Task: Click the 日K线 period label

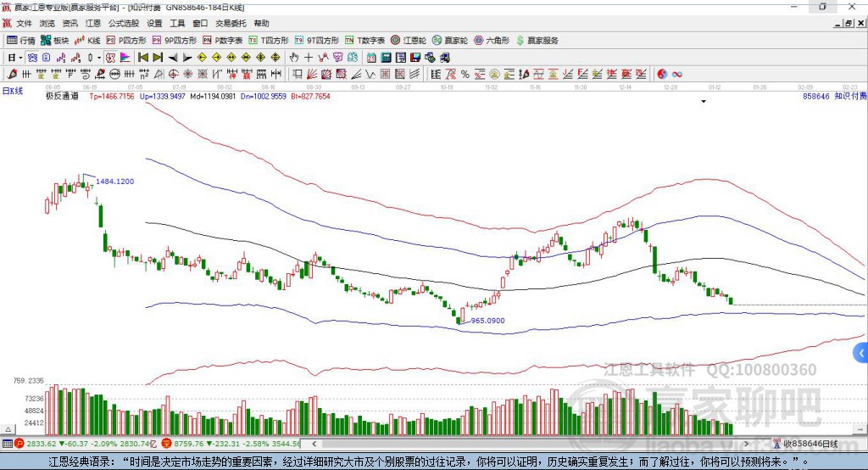Action: (12, 91)
